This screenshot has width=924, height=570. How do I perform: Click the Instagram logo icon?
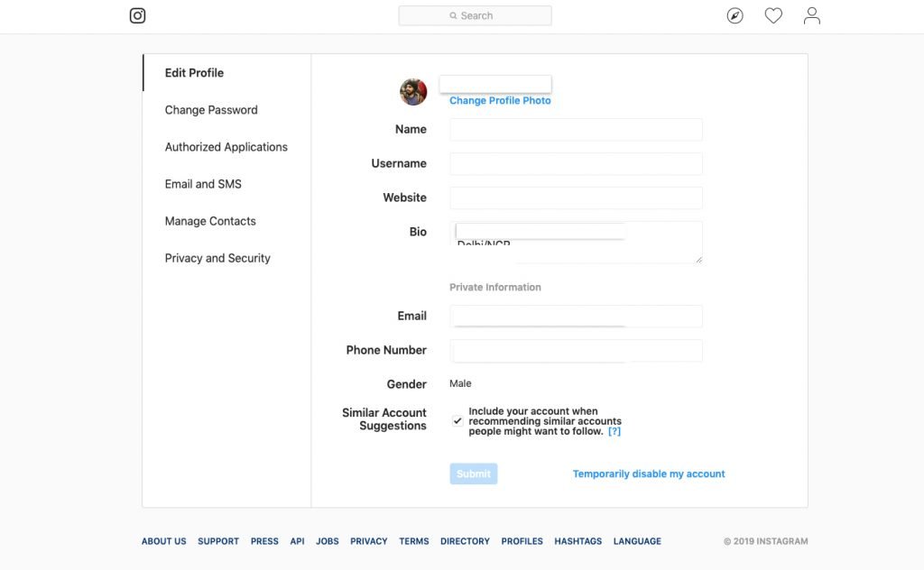point(137,15)
